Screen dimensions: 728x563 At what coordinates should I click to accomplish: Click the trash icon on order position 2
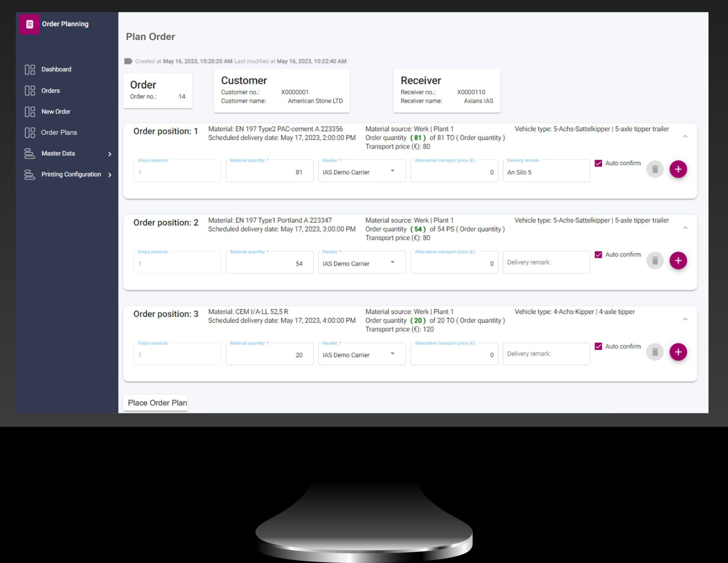[655, 261]
